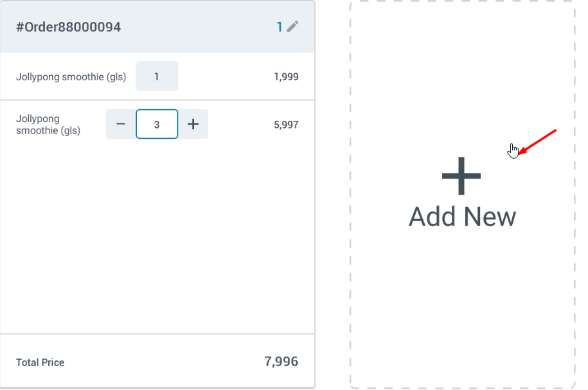Click the 7,996 total amount
Viewport: 588px width, 390px height.
pos(281,362)
